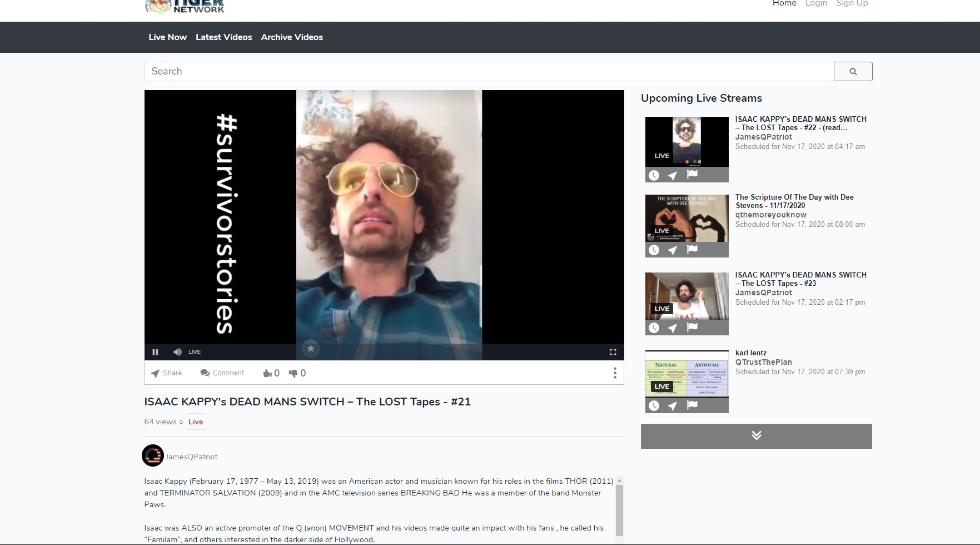980x545 pixels.
Task: Visit JamesQPatriot channel under Lost Tapes #23
Action: pos(764,293)
